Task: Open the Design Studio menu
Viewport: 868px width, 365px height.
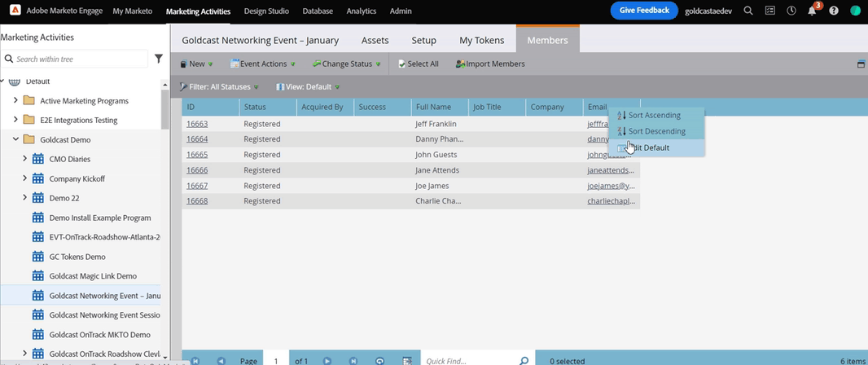Action: click(266, 11)
